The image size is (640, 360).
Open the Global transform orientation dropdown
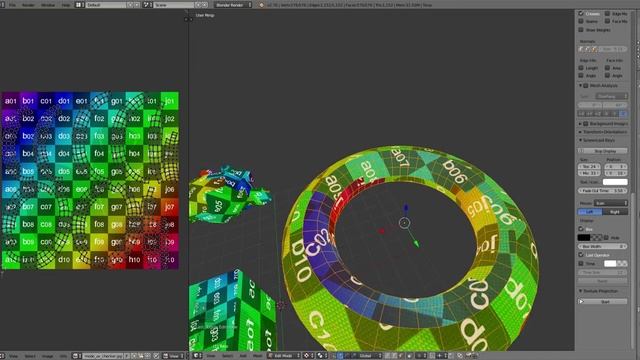[369, 356]
